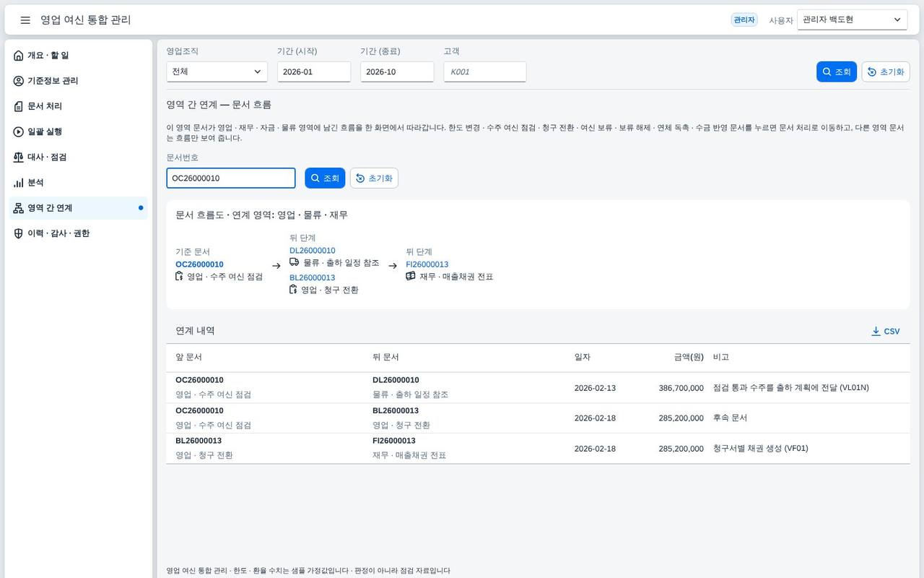Screen dimensions: 924x578
Task: Click the 문서번호 input containing OC26000010
Action: [231, 178]
